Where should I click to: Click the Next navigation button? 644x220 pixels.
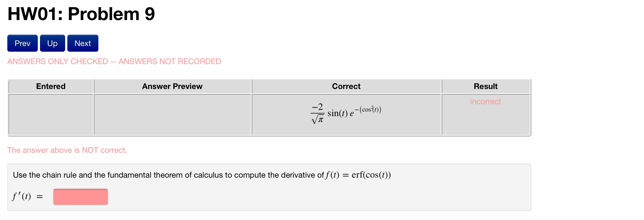tap(82, 43)
